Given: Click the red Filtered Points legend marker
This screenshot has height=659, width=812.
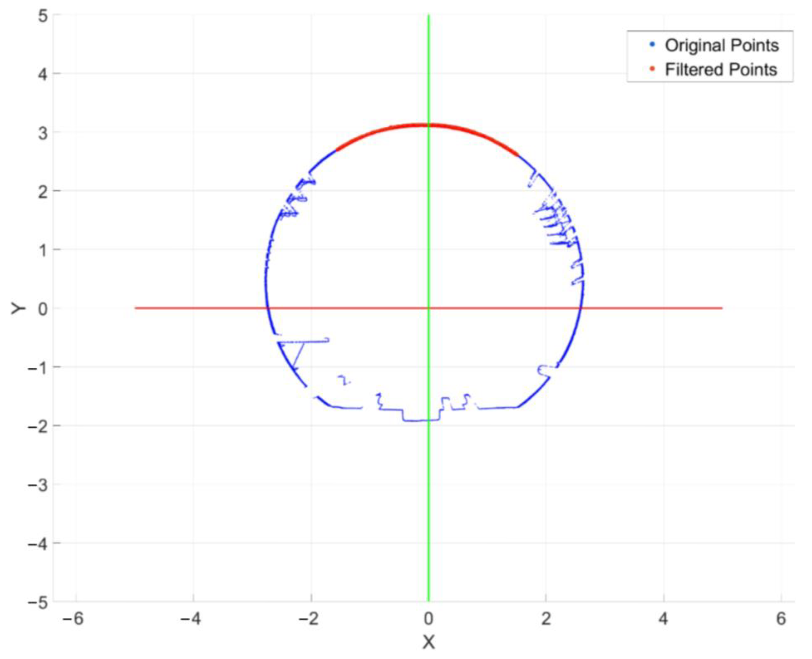Looking at the screenshot, I should pos(652,69).
